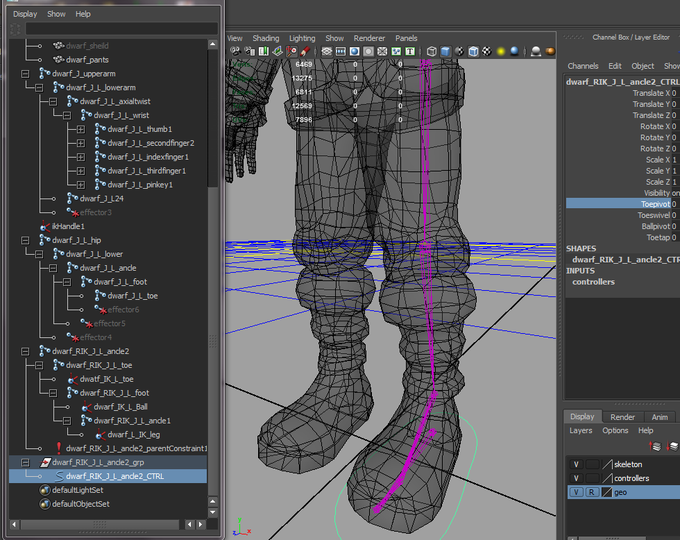
Task: Click the color swatch of controllers layer
Action: click(607, 478)
